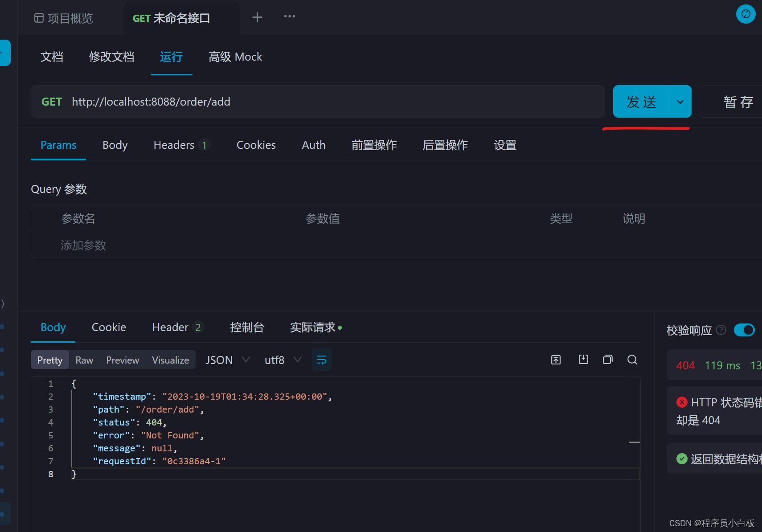Select the Raw view mode

[x=84, y=360]
